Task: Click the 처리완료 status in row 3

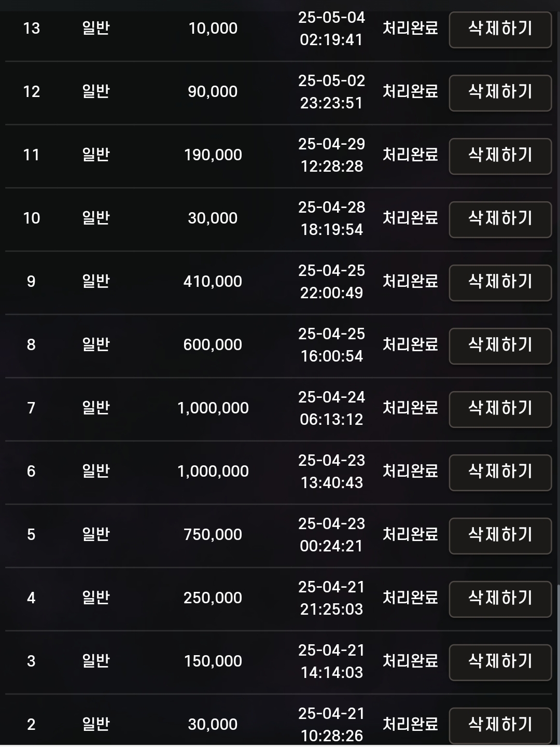Action: pyautogui.click(x=410, y=661)
